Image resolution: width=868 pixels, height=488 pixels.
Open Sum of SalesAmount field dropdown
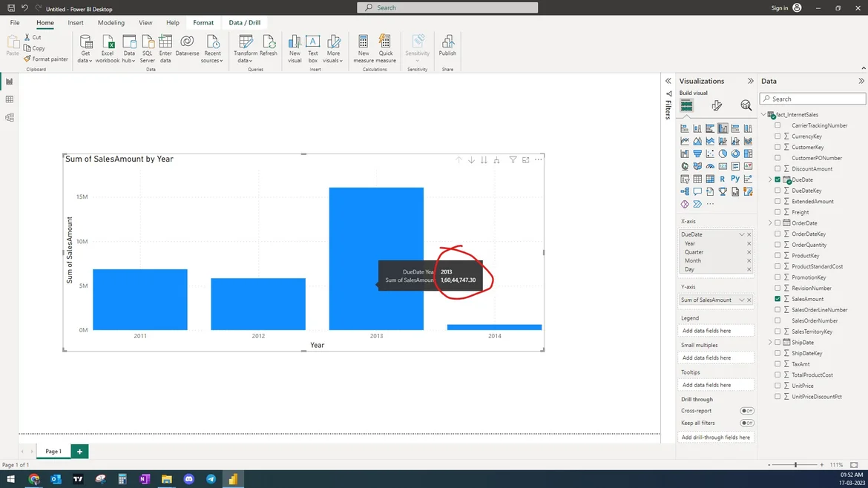pyautogui.click(x=741, y=300)
